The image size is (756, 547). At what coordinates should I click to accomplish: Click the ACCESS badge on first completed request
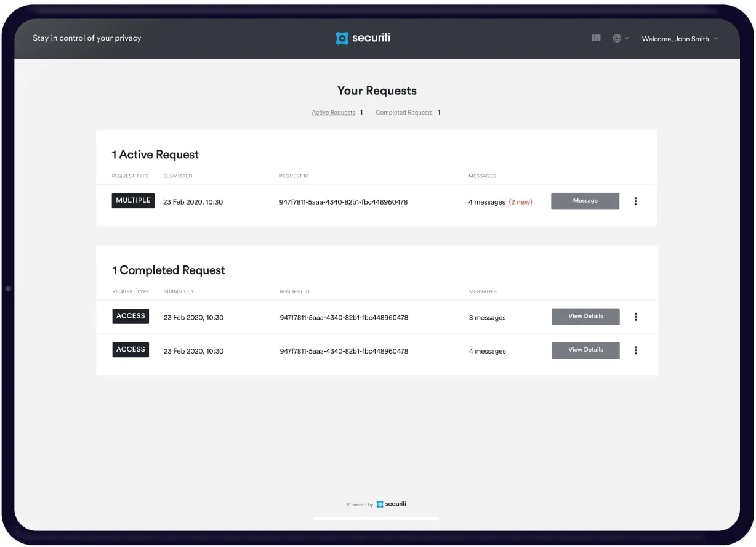click(131, 316)
